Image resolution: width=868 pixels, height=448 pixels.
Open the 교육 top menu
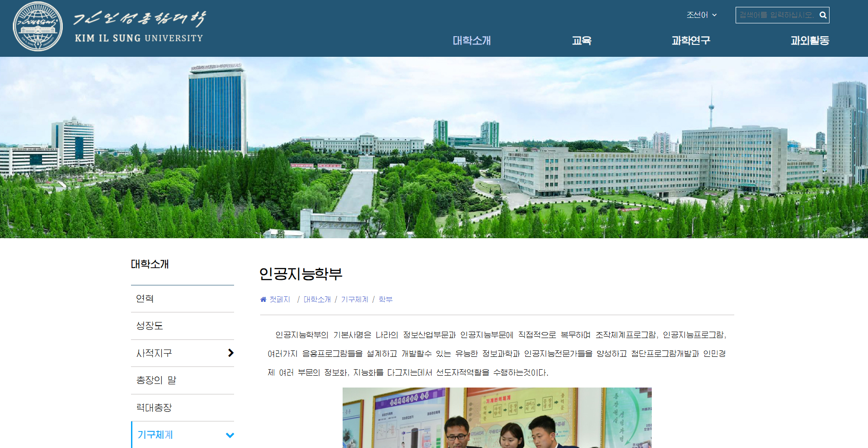coord(581,41)
